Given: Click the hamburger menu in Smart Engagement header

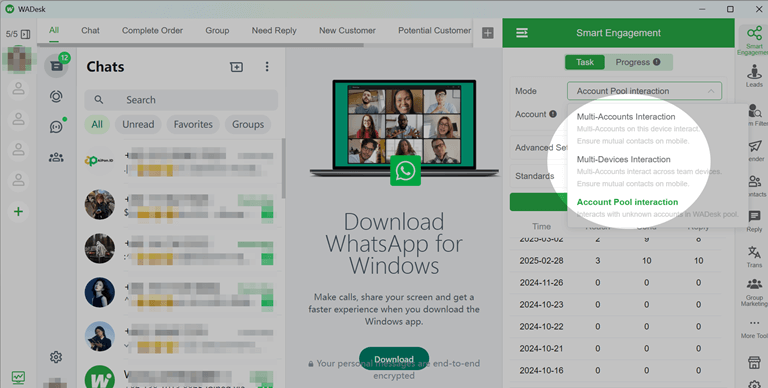Looking at the screenshot, I should pyautogui.click(x=522, y=33).
